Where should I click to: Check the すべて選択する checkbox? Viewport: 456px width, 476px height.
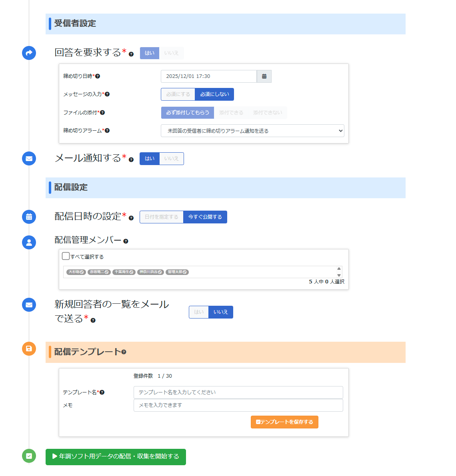point(66,256)
